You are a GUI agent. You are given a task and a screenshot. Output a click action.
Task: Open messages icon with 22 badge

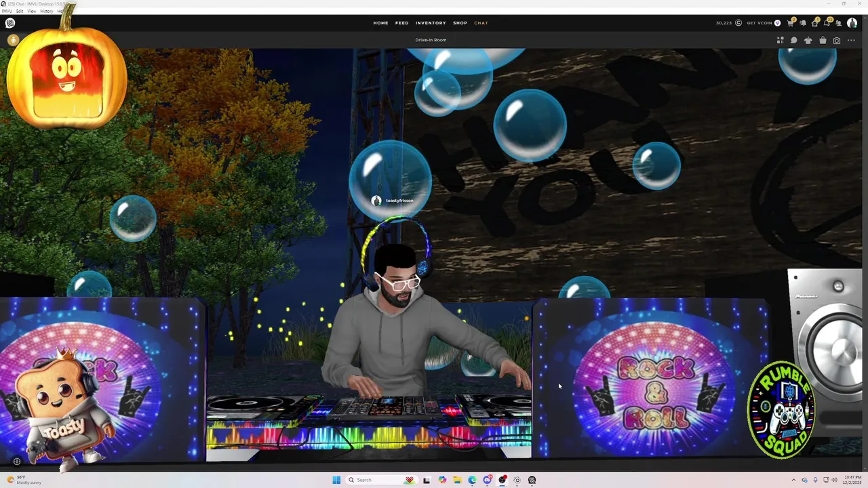coord(827,23)
